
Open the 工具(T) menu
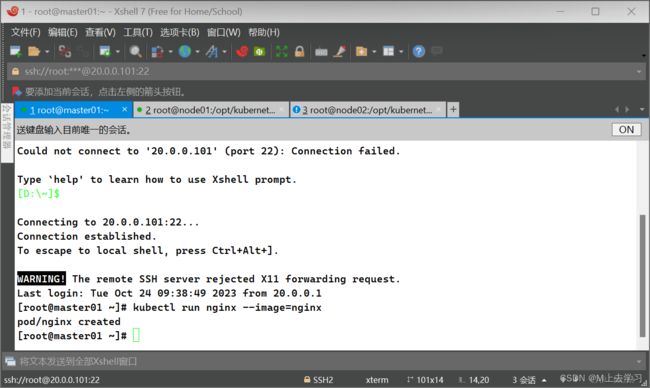point(138,32)
